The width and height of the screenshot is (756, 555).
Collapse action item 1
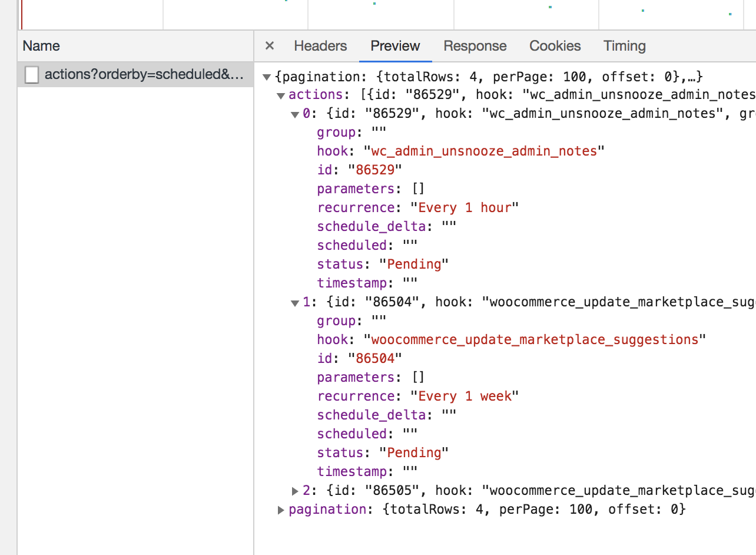294,302
